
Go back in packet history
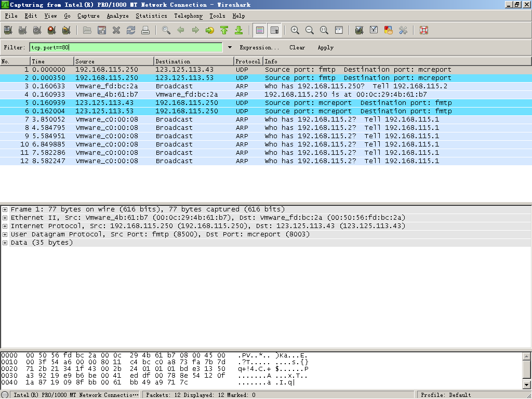(x=181, y=30)
